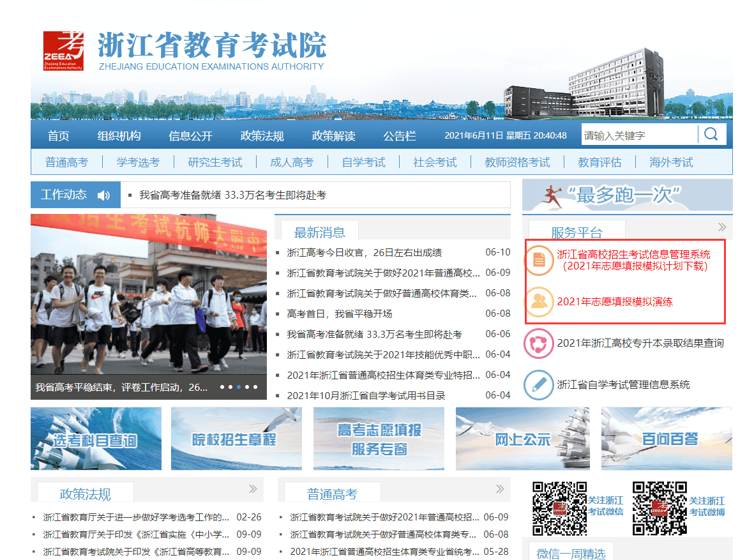Click the 选考科目查询 banner button
Screen dimensions: 754x560
tap(96, 439)
